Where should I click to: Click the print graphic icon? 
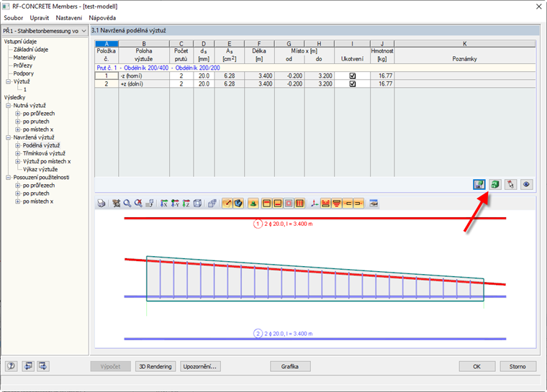pyautogui.click(x=101, y=204)
